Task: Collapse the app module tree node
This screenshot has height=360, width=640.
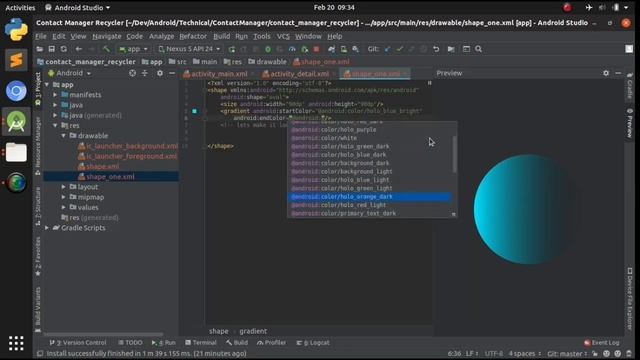Action: (x=47, y=84)
